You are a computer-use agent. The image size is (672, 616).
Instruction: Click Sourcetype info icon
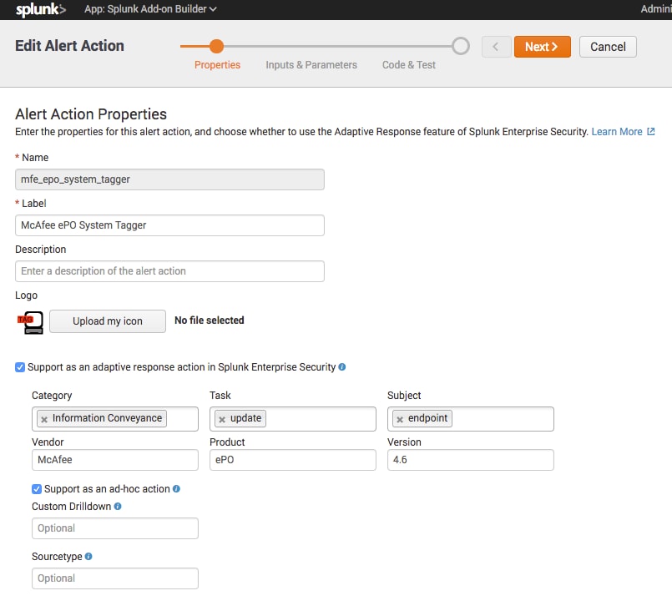88,557
